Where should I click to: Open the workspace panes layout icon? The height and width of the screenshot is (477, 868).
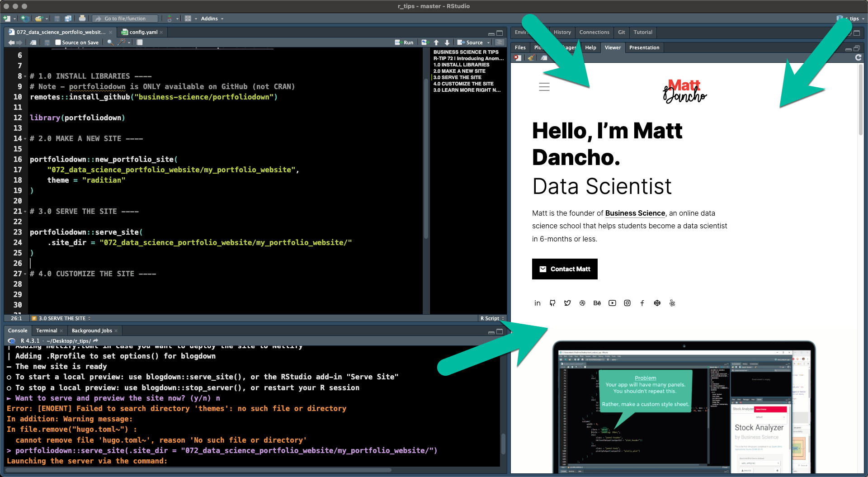coord(188,19)
